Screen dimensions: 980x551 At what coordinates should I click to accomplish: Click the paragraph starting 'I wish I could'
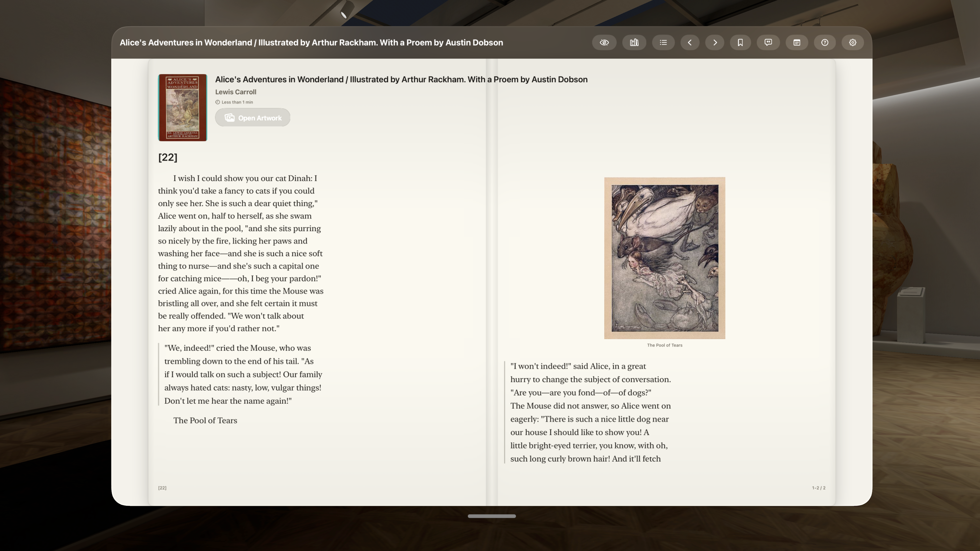point(241,253)
